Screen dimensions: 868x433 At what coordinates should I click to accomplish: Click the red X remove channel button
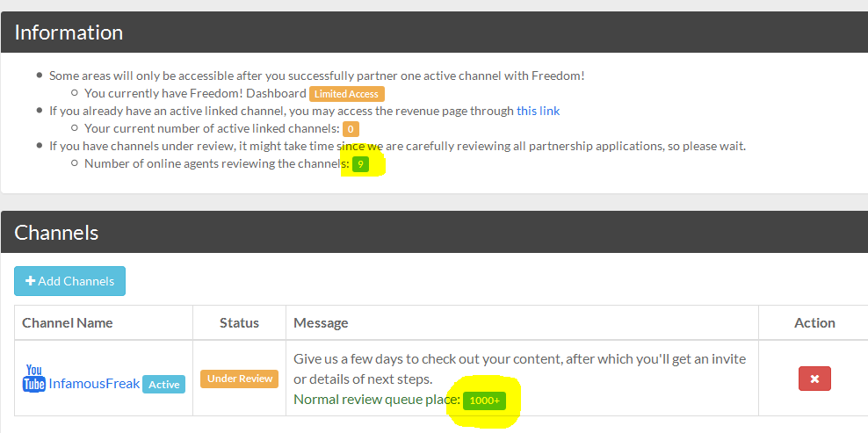click(814, 379)
